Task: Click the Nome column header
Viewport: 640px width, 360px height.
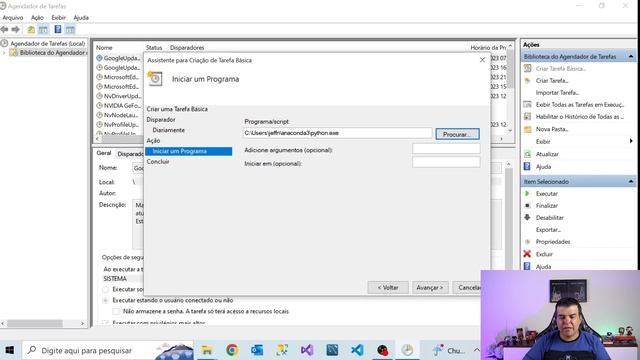Action: [104, 48]
